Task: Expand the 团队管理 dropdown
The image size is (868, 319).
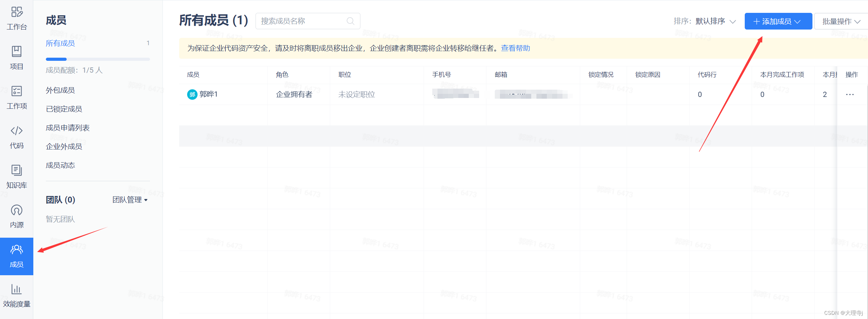Action: click(130, 200)
